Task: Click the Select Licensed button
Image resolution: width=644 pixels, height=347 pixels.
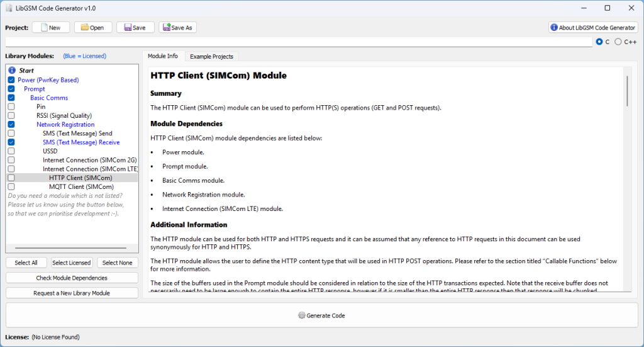Action: pyautogui.click(x=72, y=263)
